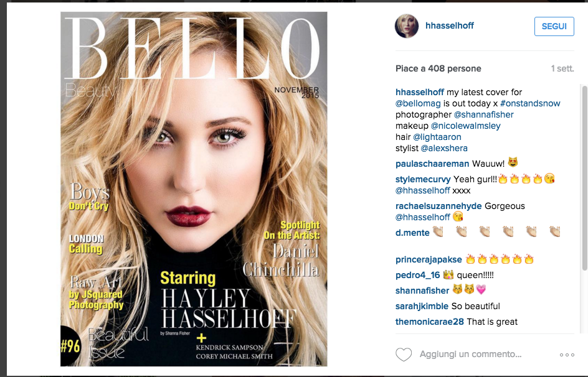Click hhasselhoff profile avatar picture
The image size is (588, 377).
click(x=407, y=26)
